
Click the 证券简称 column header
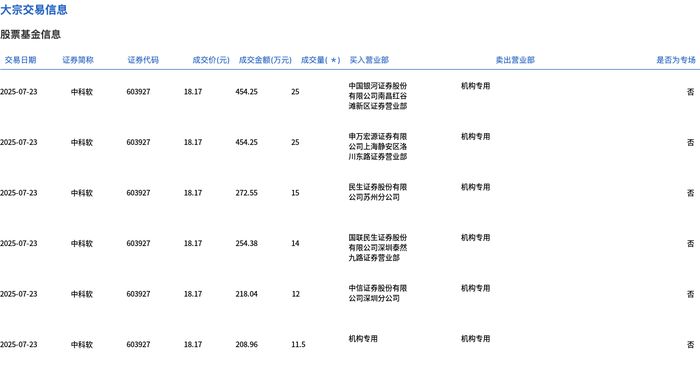tap(78, 60)
